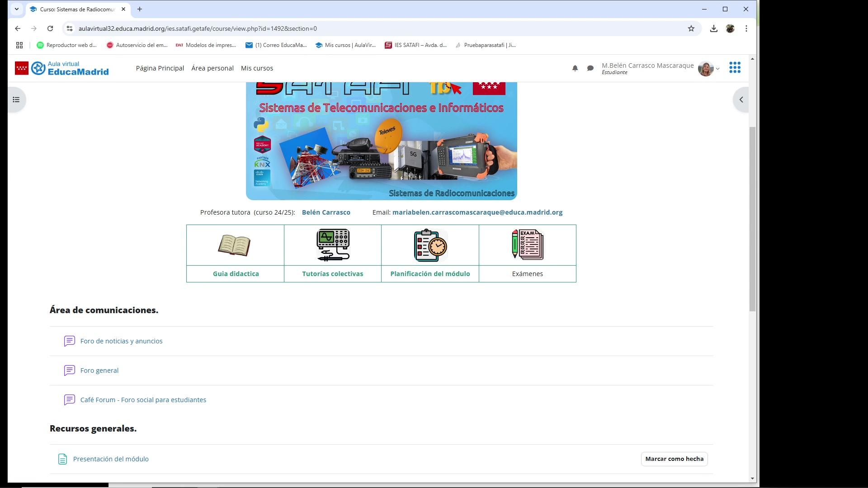This screenshot has width=868, height=488.
Task: Expand the right block drawer chevron
Action: (741, 99)
